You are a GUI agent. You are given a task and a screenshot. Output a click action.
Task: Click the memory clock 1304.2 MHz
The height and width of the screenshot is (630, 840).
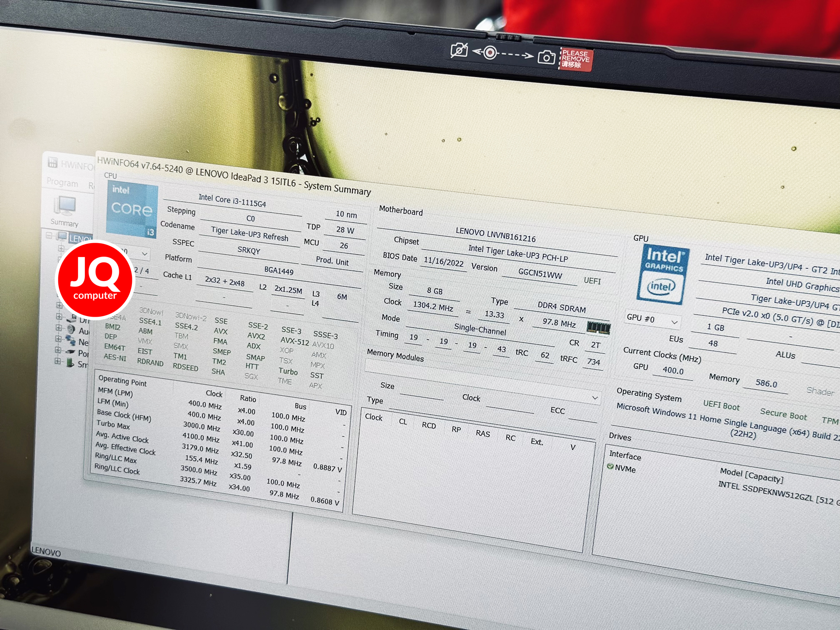pos(433,306)
